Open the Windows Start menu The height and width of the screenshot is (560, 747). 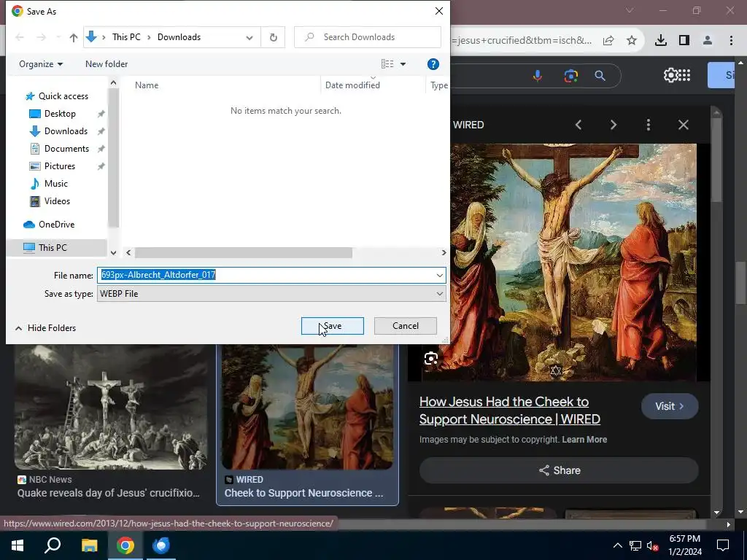(x=18, y=545)
